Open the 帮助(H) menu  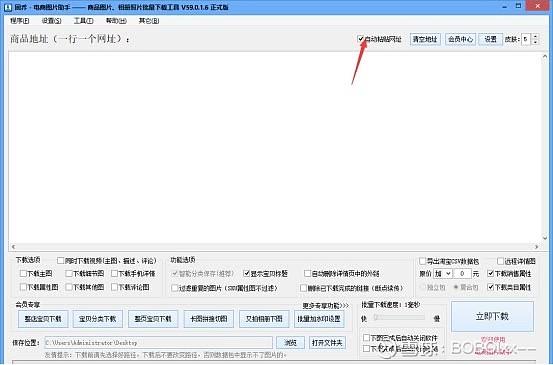tap(116, 21)
